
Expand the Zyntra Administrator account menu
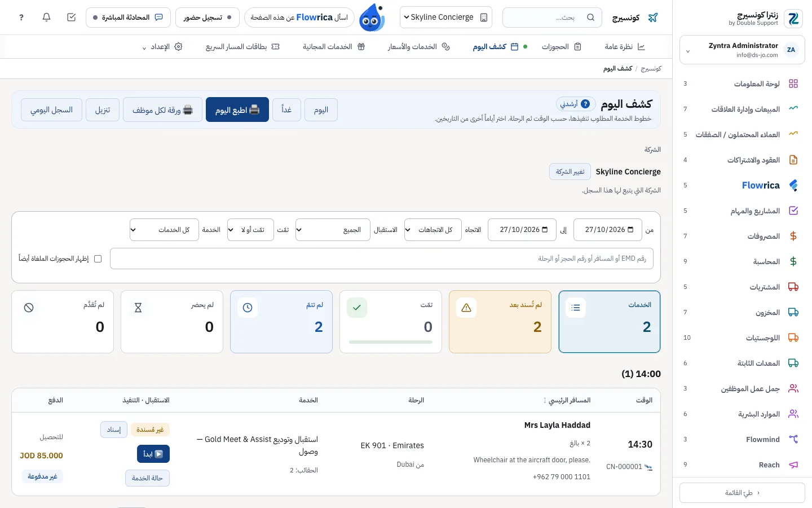pos(742,50)
